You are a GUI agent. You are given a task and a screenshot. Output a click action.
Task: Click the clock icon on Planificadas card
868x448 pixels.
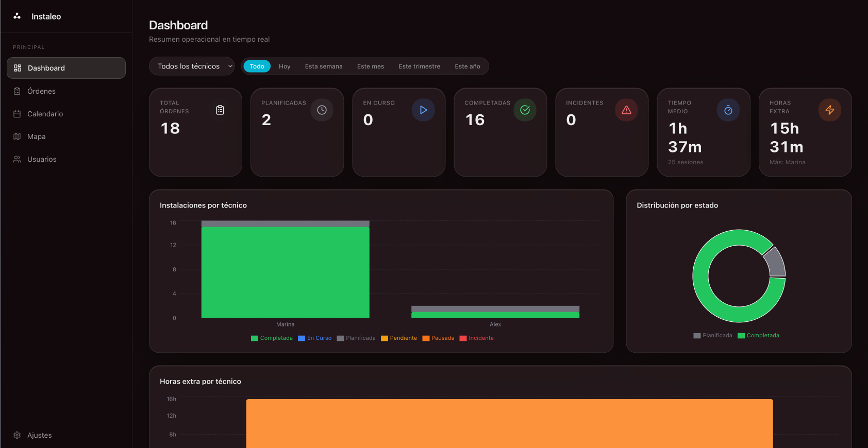322,110
